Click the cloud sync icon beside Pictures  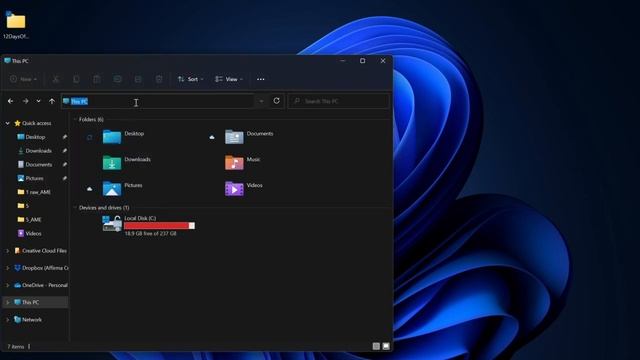pos(89,189)
